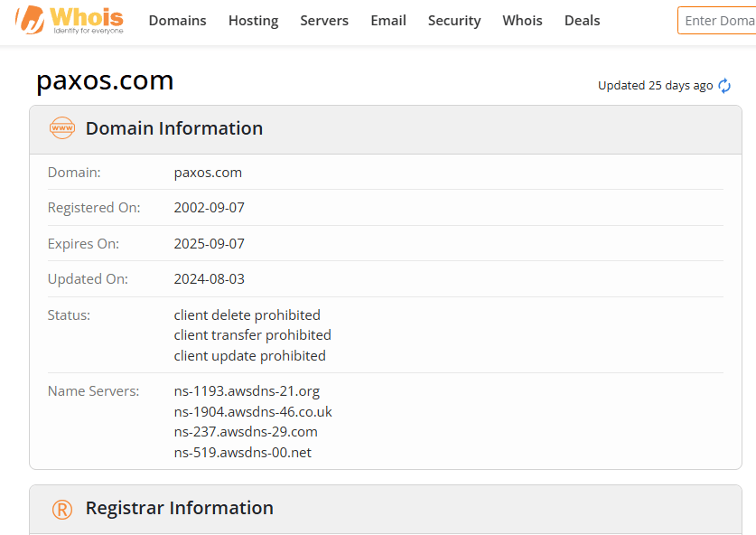Click the expiry date 2025-09-07
The height and width of the screenshot is (535, 756).
[210, 244]
